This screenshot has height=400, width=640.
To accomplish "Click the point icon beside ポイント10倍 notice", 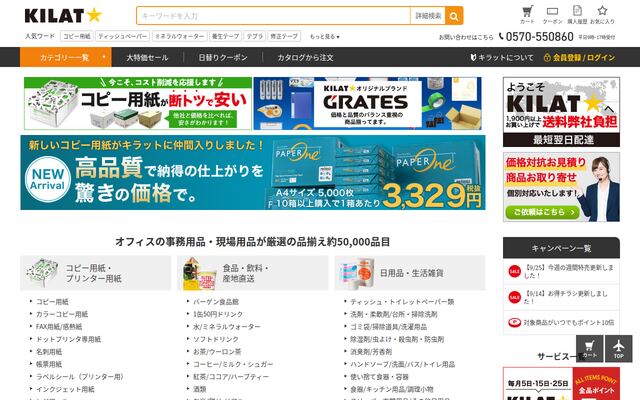I will [x=514, y=322].
